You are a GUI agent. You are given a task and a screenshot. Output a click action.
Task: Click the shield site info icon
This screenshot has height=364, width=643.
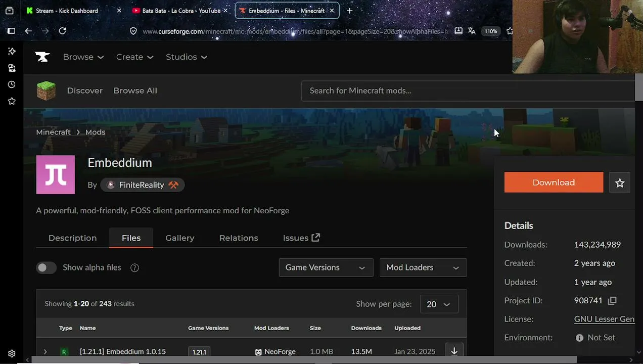point(133,31)
